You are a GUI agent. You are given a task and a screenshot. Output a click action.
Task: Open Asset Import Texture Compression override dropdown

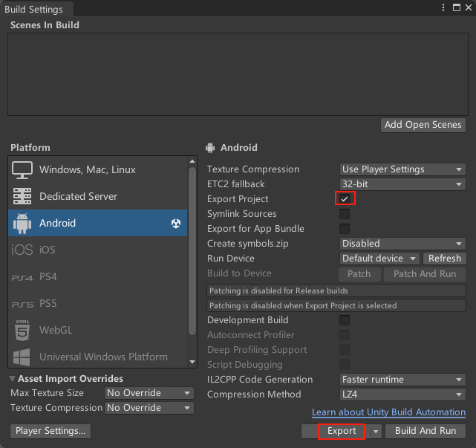coord(149,408)
